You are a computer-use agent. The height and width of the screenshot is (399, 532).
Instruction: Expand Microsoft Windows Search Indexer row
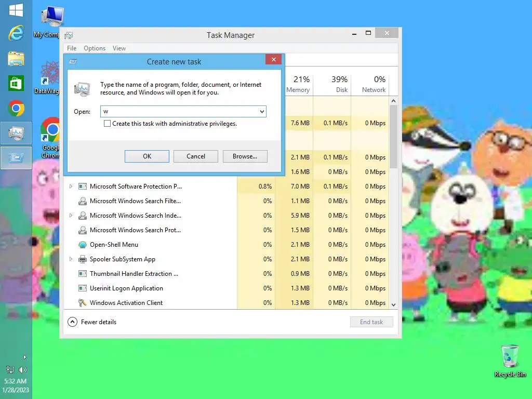point(71,216)
